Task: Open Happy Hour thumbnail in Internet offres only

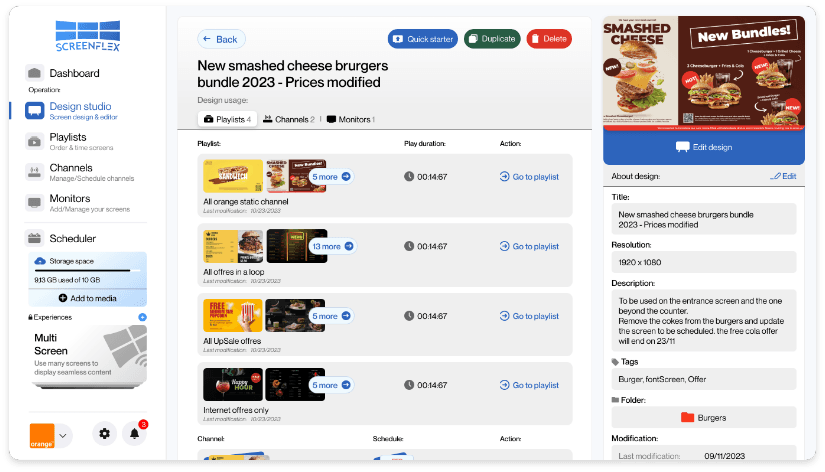Action: click(x=233, y=385)
